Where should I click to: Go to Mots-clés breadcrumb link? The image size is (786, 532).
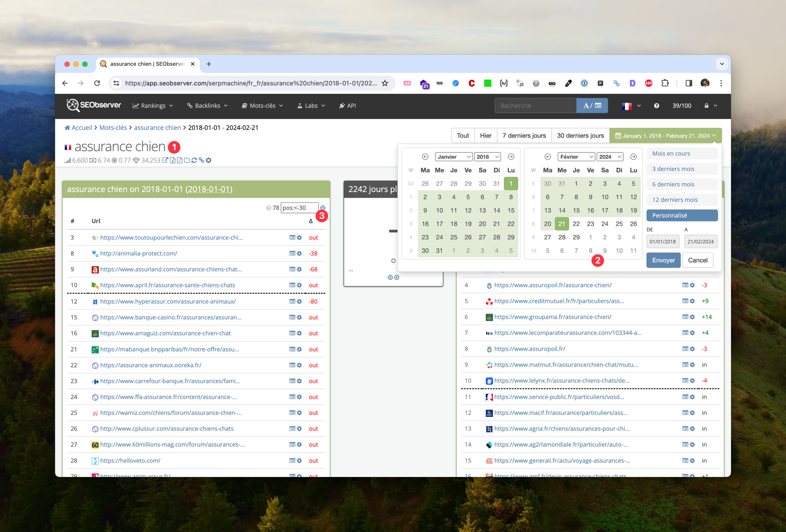coord(113,128)
